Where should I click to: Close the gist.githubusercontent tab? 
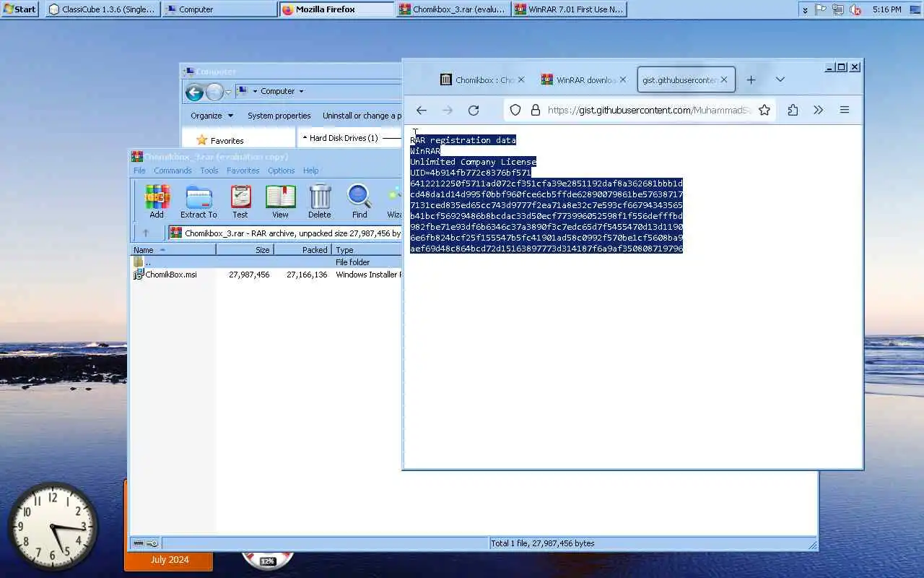tap(724, 79)
